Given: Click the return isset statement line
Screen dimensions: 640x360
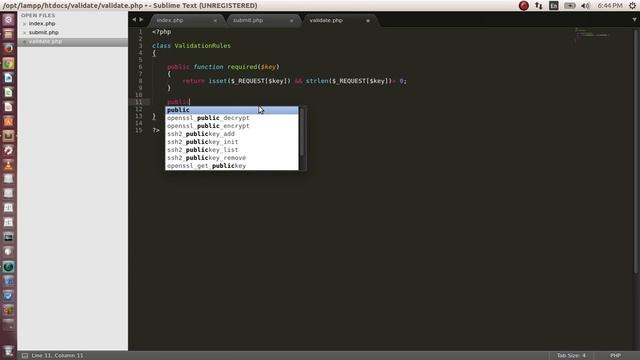Looking at the screenshot, I should coord(294,81).
